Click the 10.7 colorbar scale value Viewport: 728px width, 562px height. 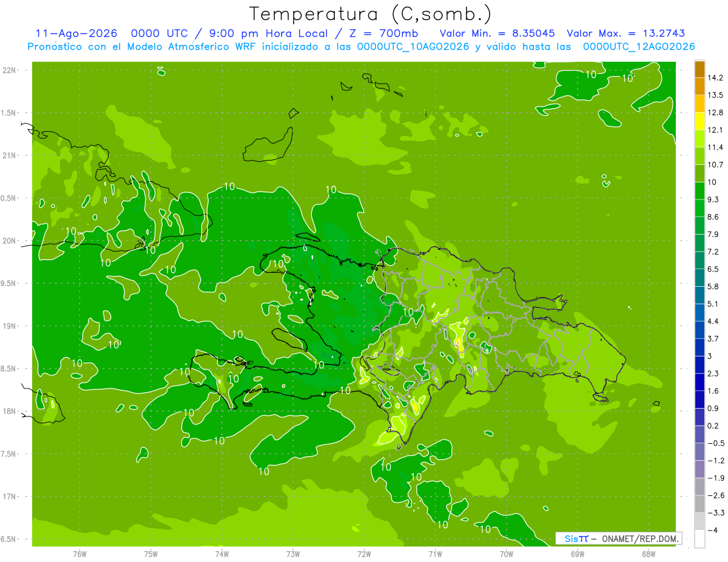(x=715, y=165)
